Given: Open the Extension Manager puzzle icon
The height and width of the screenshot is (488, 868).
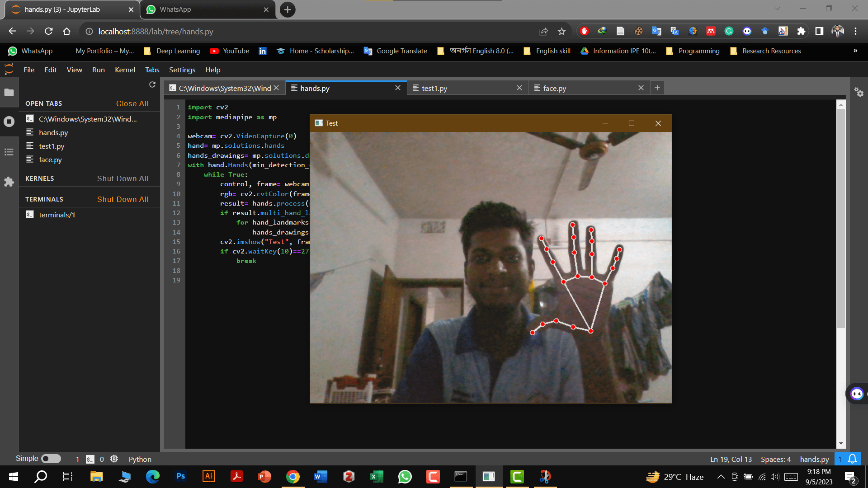Looking at the screenshot, I should click(9, 182).
